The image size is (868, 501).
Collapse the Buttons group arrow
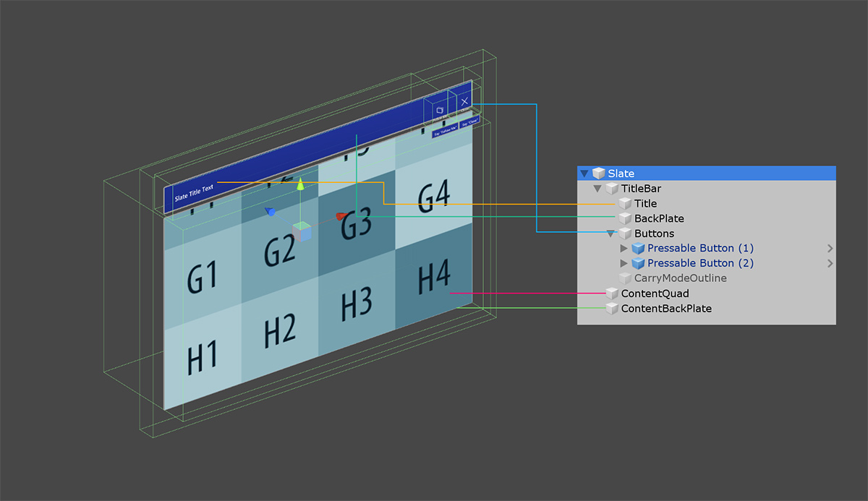[611, 234]
